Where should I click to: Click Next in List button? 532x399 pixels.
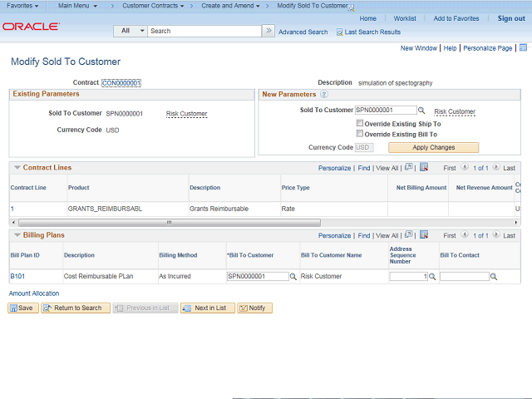coord(208,308)
